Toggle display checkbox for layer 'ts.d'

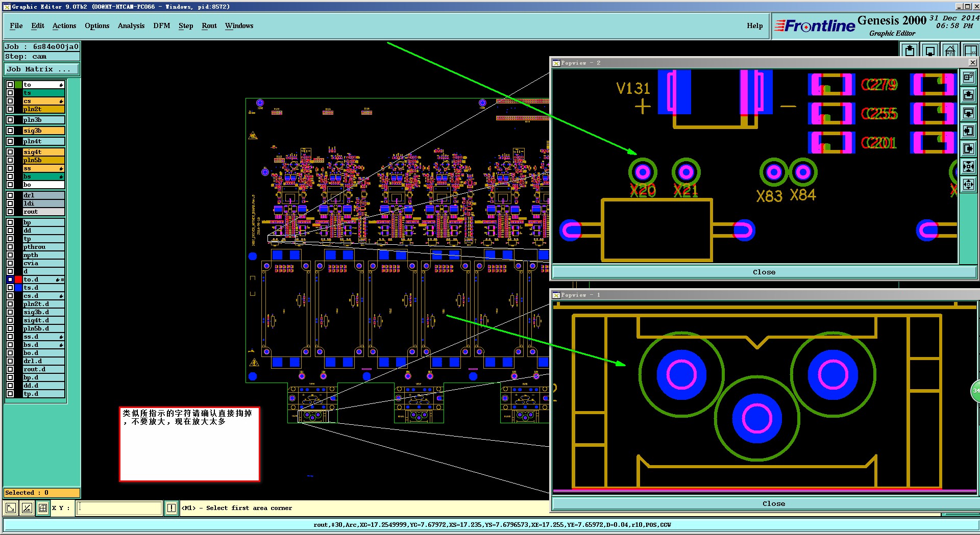pyautogui.click(x=10, y=288)
